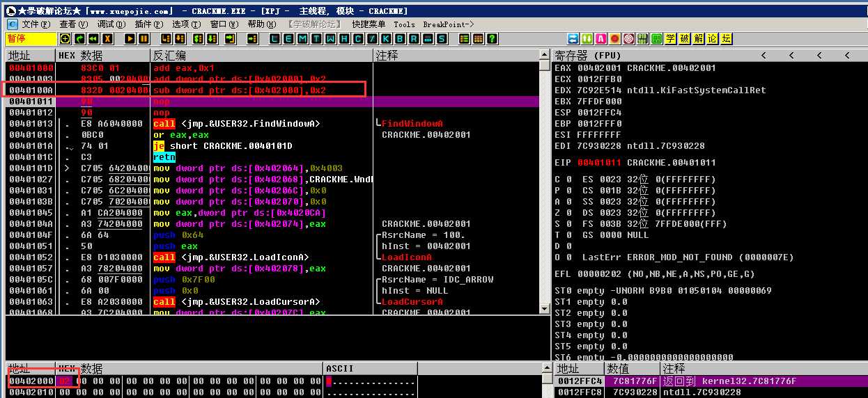Click the Step Into toolbar icon

click(x=166, y=39)
